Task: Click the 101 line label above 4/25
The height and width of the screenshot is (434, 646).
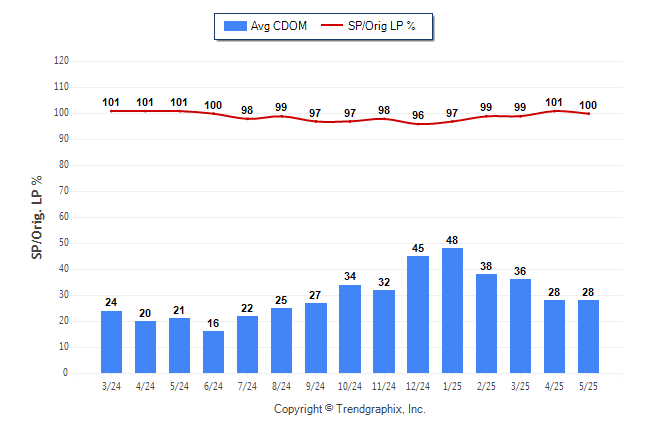Action: [554, 102]
